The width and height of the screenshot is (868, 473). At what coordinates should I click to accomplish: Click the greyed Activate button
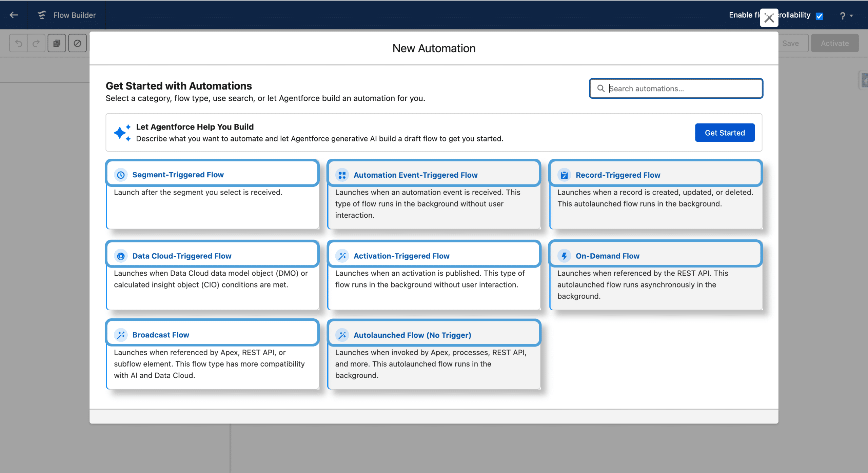point(834,43)
